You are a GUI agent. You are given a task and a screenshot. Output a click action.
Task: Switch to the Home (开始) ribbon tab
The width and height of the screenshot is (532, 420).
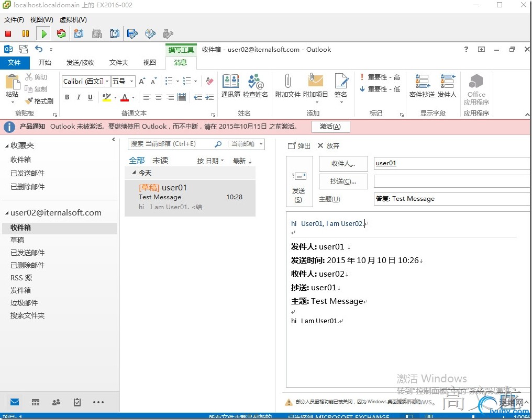(45, 62)
